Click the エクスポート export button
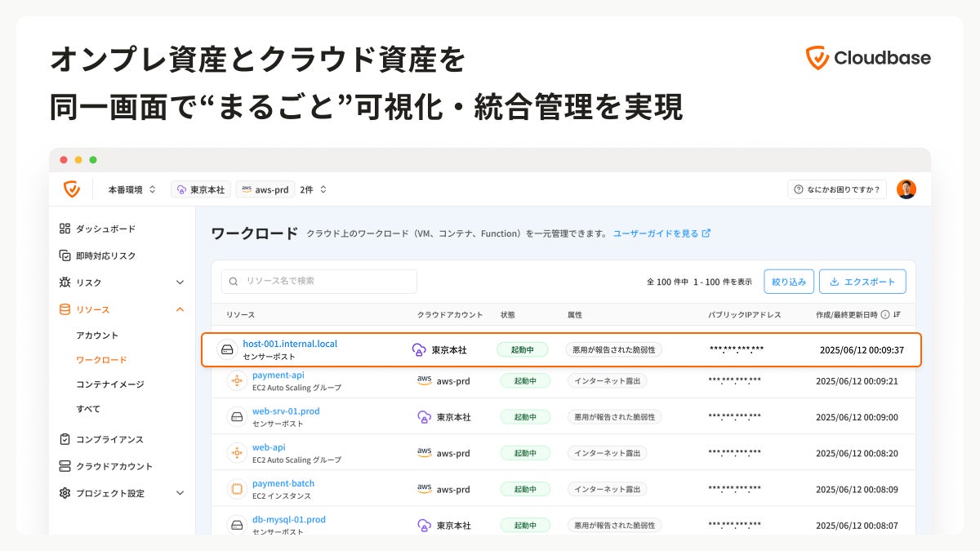Screen dimensions: 980x551 tap(862, 282)
